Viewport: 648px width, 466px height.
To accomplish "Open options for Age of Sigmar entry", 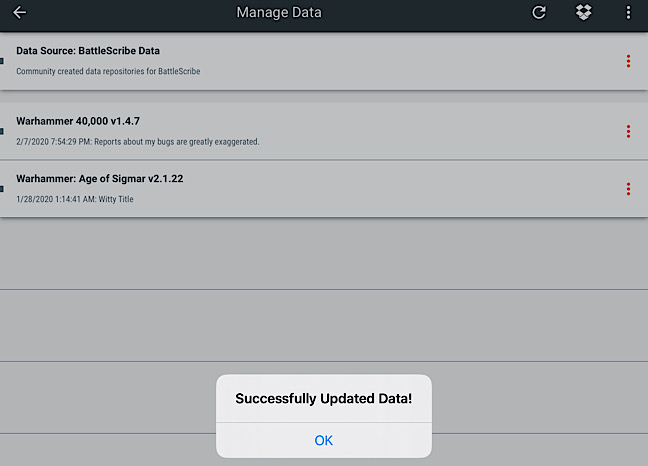I will (x=628, y=189).
